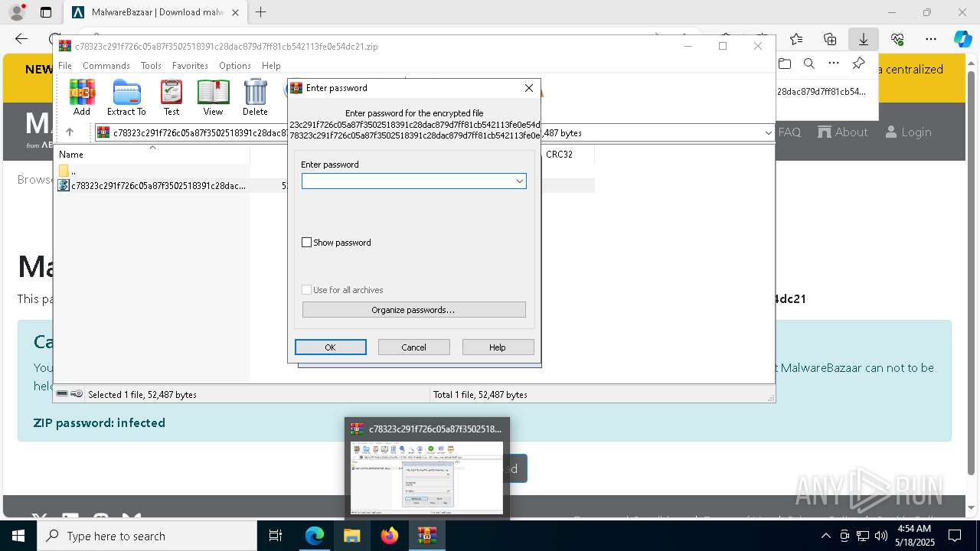The height and width of the screenshot is (551, 980).
Task: Open a new browser tab
Action: 260,12
